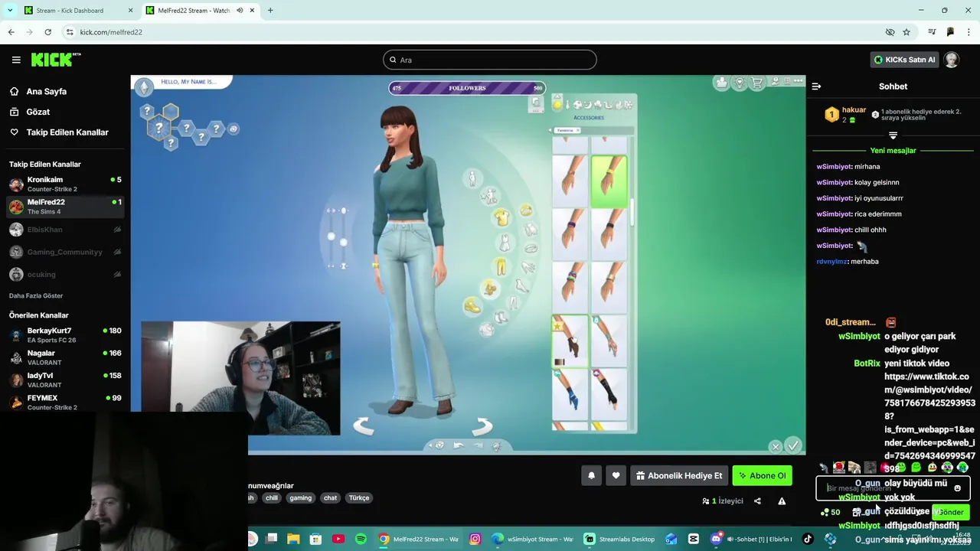Send the chat message with Gönder
The height and width of the screenshot is (551, 980).
pyautogui.click(x=951, y=512)
